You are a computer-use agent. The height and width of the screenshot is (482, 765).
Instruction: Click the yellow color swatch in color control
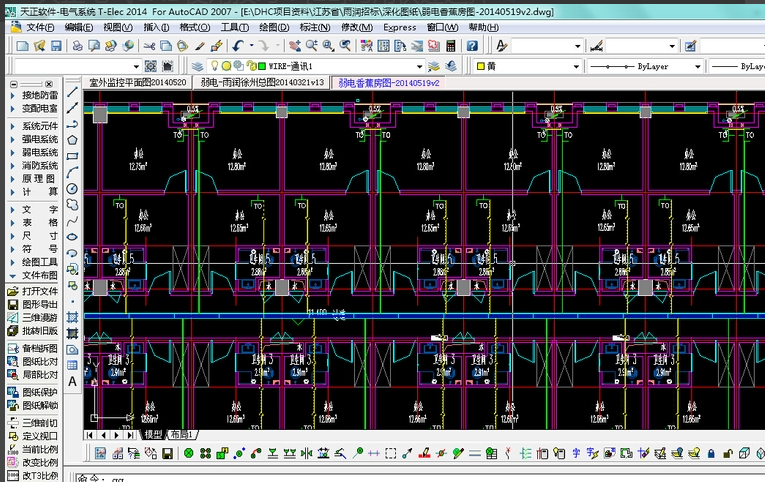pyautogui.click(x=481, y=66)
